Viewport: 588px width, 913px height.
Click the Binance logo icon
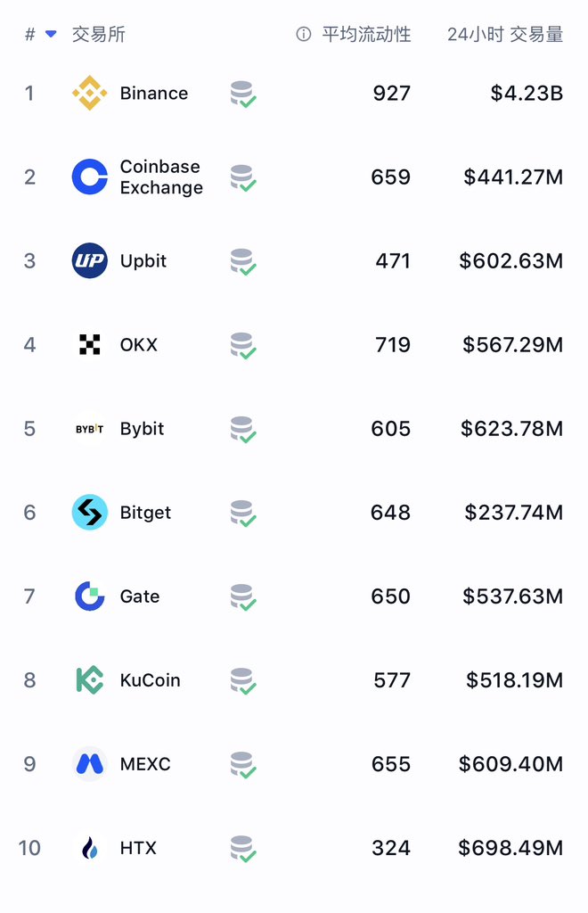tap(90, 93)
